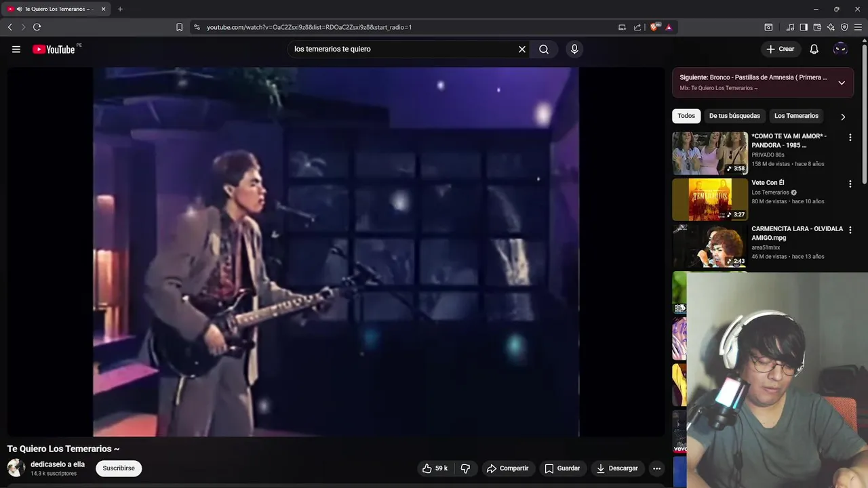
Task: Open Brave Wallet icon
Action: (817, 27)
